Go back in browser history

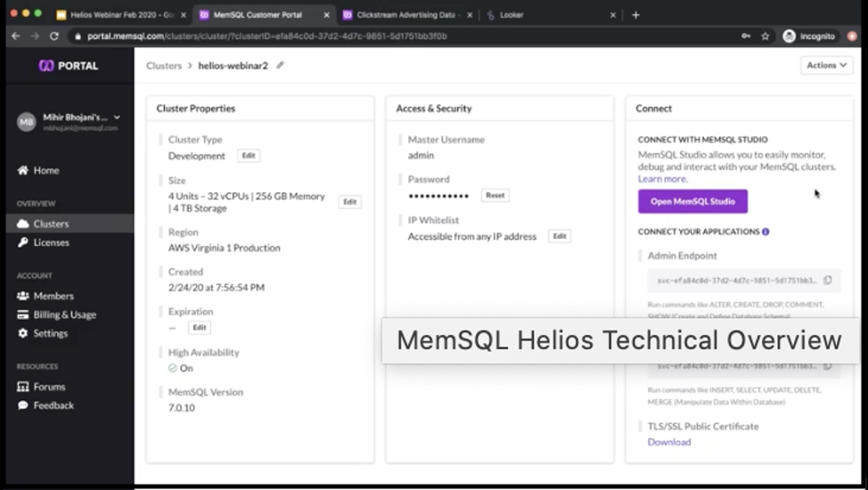pos(15,36)
